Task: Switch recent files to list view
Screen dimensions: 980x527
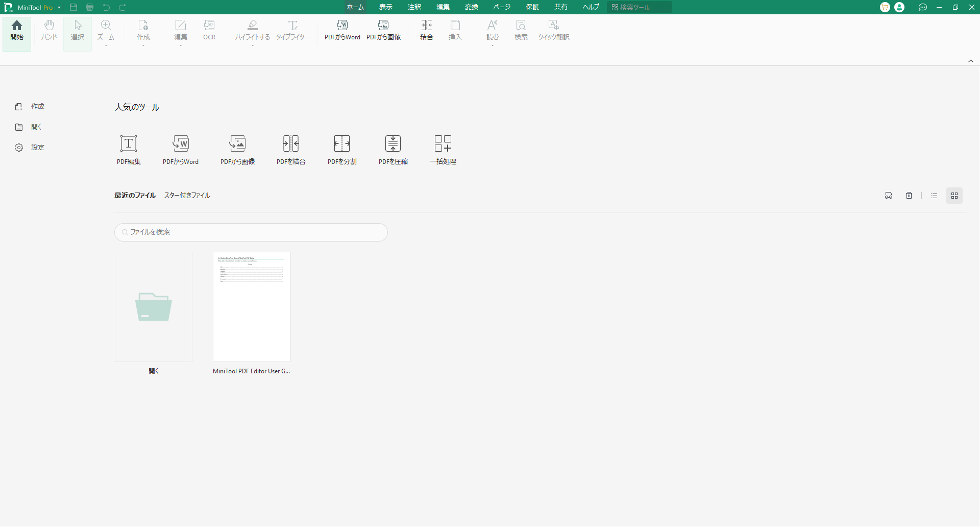Action: click(x=934, y=196)
